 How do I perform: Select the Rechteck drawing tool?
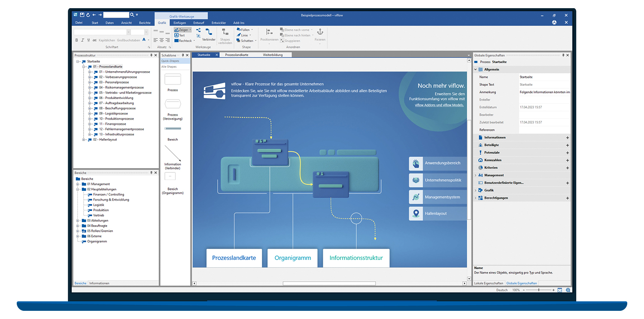(184, 40)
